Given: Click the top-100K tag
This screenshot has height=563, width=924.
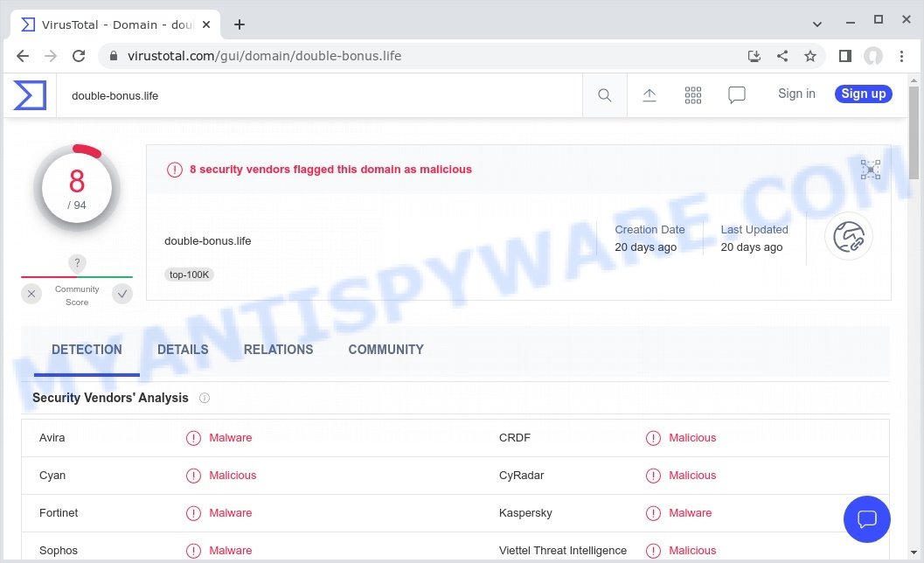Looking at the screenshot, I should 189,275.
